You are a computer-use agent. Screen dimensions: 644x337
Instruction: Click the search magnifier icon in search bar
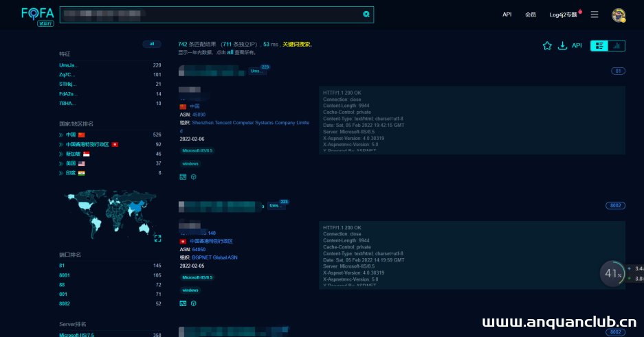pos(366,14)
